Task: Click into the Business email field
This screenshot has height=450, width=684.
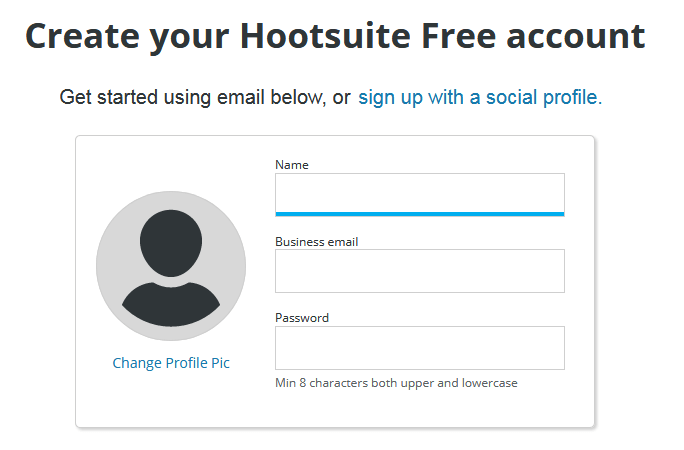Action: tap(419, 271)
